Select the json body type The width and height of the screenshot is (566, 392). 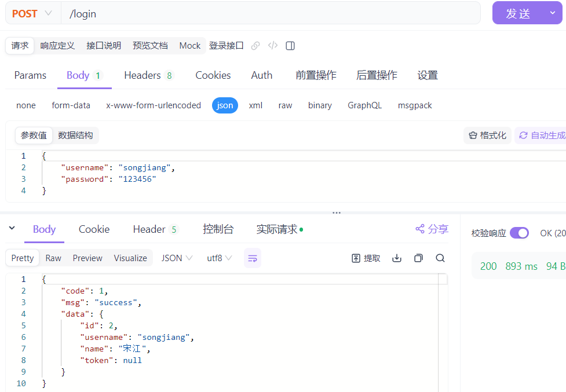tap(225, 105)
